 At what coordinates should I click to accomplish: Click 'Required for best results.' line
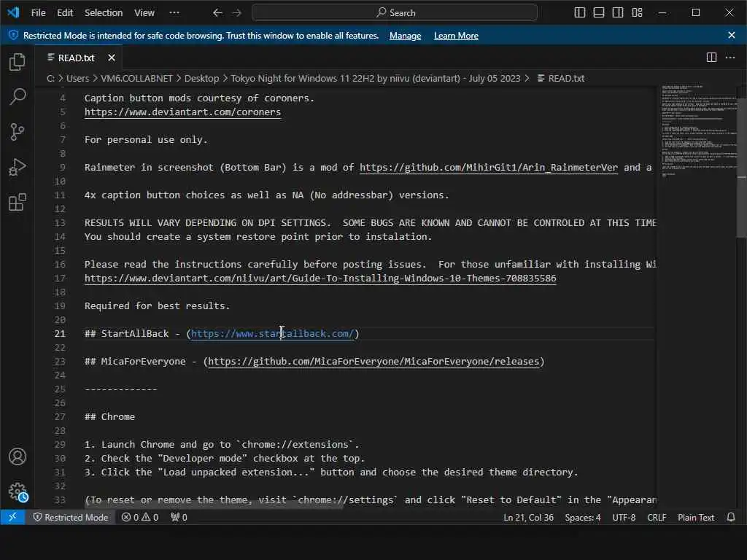158,306
